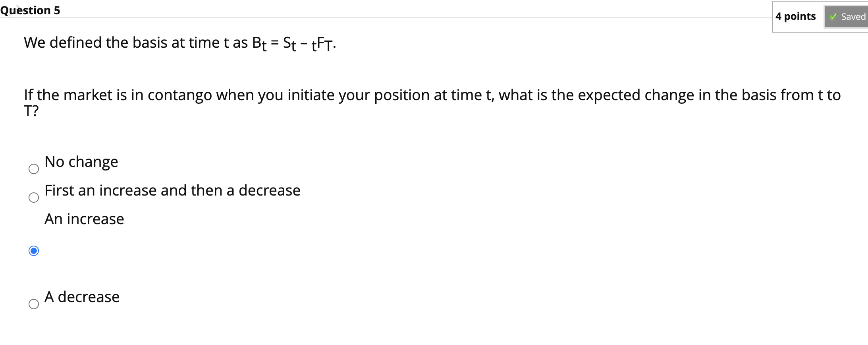Image resolution: width=868 pixels, height=345 pixels.
Task: Click the "No change" answer text
Action: [x=81, y=161]
